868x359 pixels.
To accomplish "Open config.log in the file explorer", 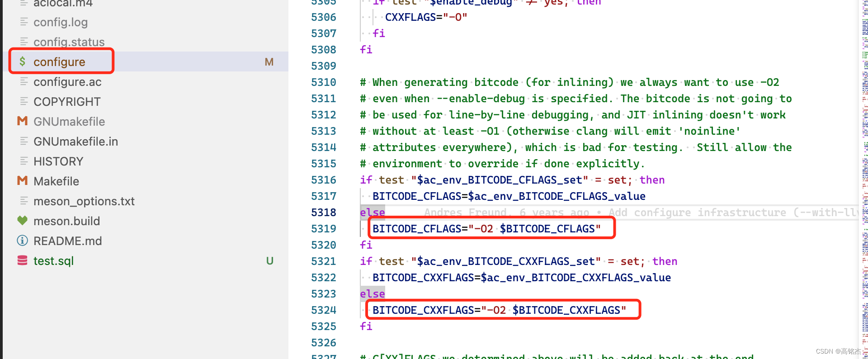I will pos(61,22).
